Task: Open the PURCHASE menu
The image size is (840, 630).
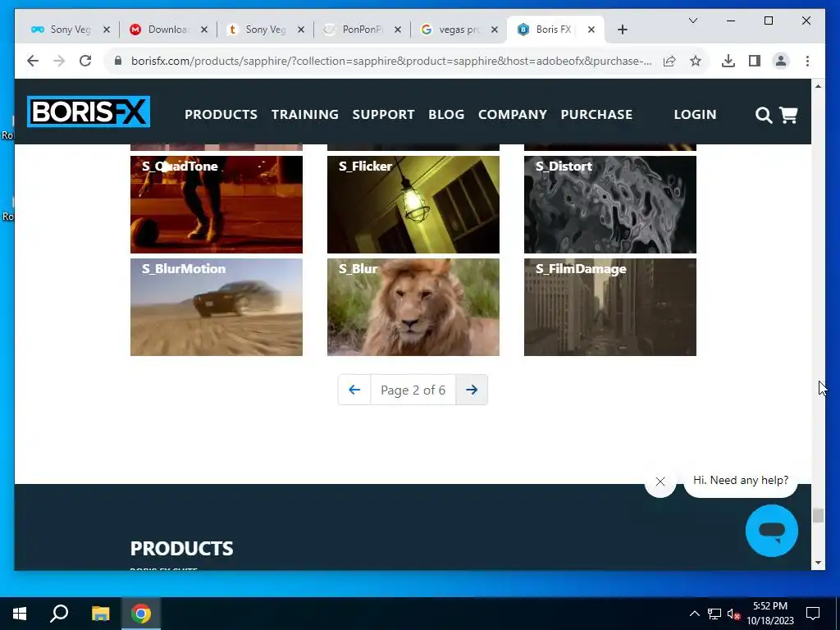Action: click(596, 115)
